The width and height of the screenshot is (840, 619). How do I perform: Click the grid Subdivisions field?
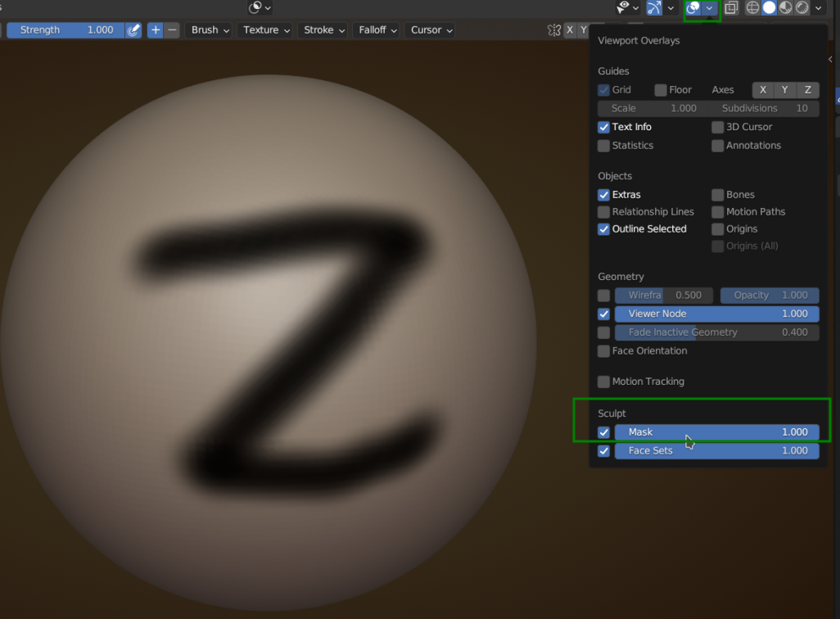tap(765, 108)
